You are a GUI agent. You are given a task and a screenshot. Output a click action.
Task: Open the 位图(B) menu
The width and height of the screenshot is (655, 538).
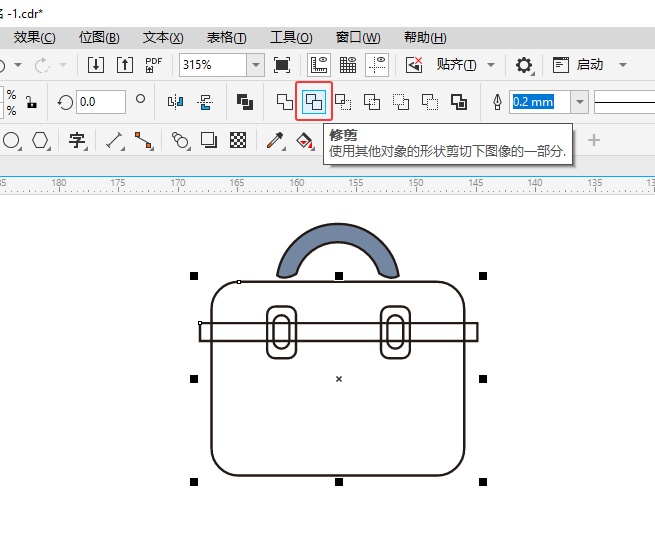click(99, 38)
